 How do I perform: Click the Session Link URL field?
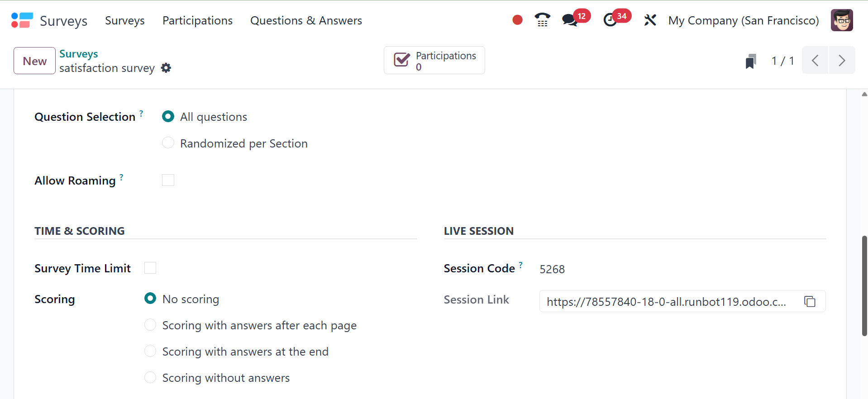pos(666,302)
